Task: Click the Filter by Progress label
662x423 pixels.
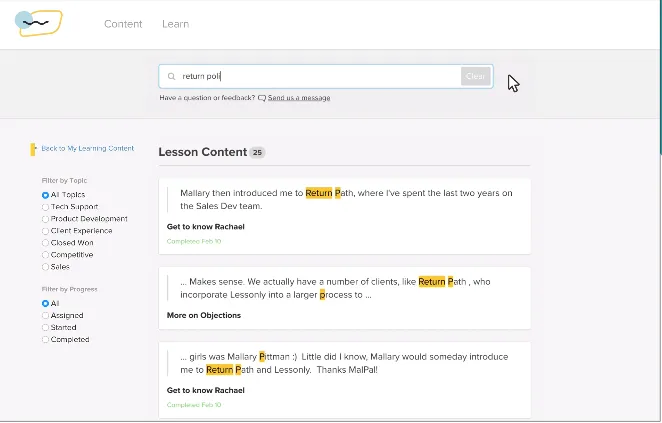Action: pos(69,289)
